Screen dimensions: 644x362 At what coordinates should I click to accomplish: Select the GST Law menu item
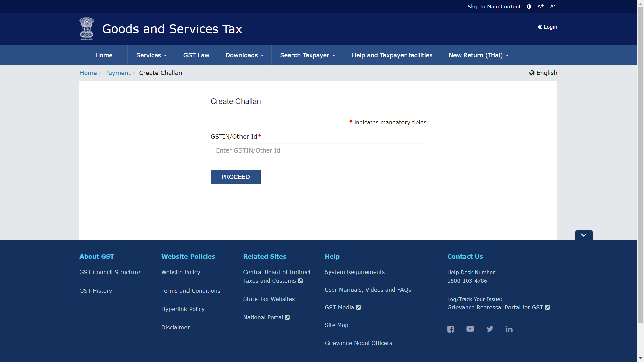(x=196, y=55)
